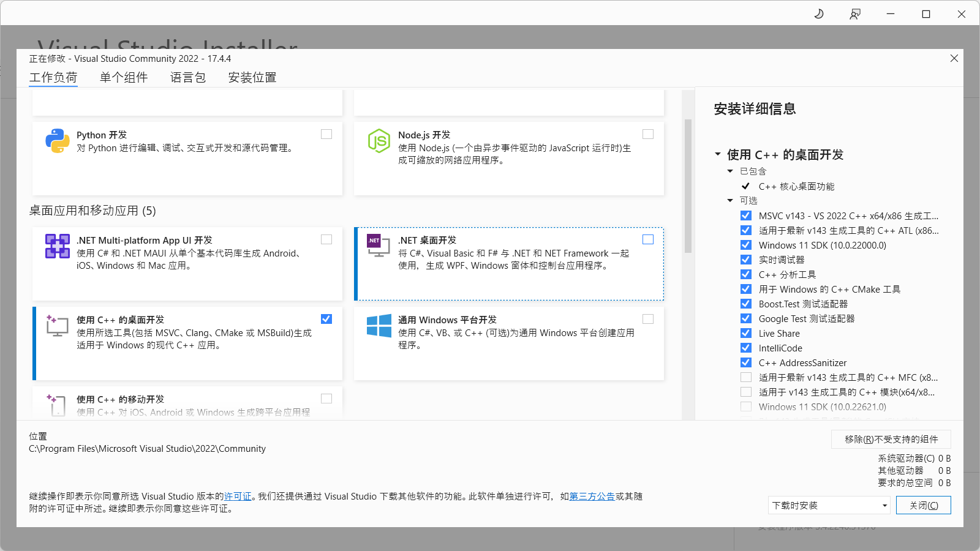
Task: Click the checkmark beside C++ 核心桌面功能
Action: point(745,186)
